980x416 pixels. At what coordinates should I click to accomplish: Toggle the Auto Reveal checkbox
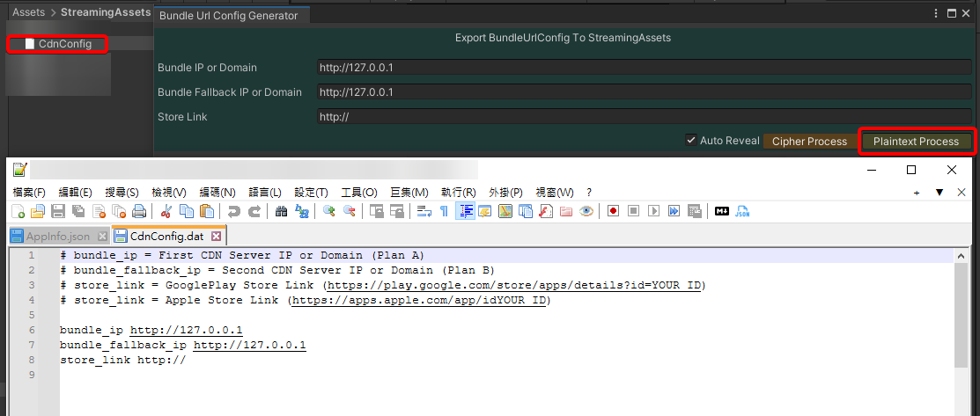691,141
